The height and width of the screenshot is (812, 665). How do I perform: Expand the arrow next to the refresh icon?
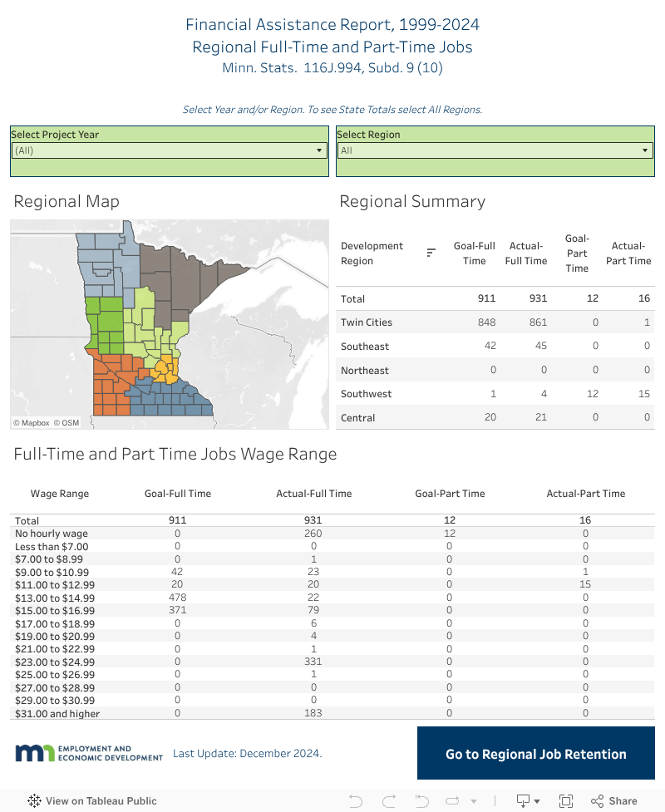[x=474, y=801]
